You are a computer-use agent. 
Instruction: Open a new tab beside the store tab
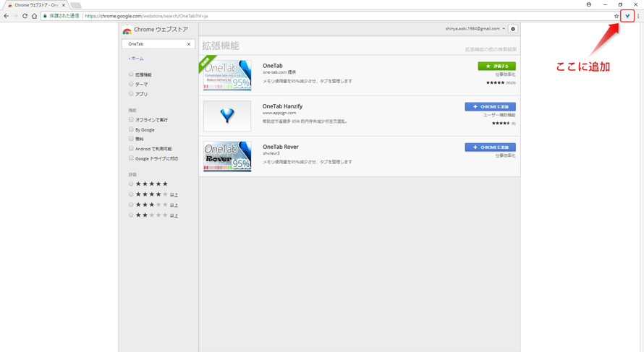pyautogui.click(x=76, y=5)
